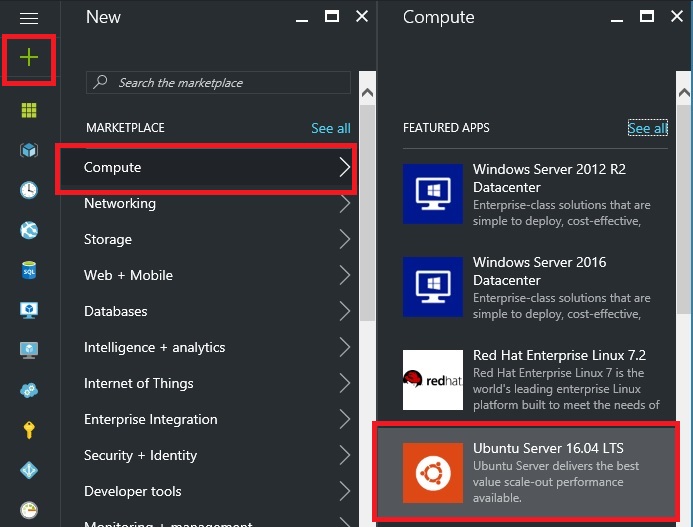Expand Networking using its chevron arrow
The width and height of the screenshot is (693, 527).
345,203
